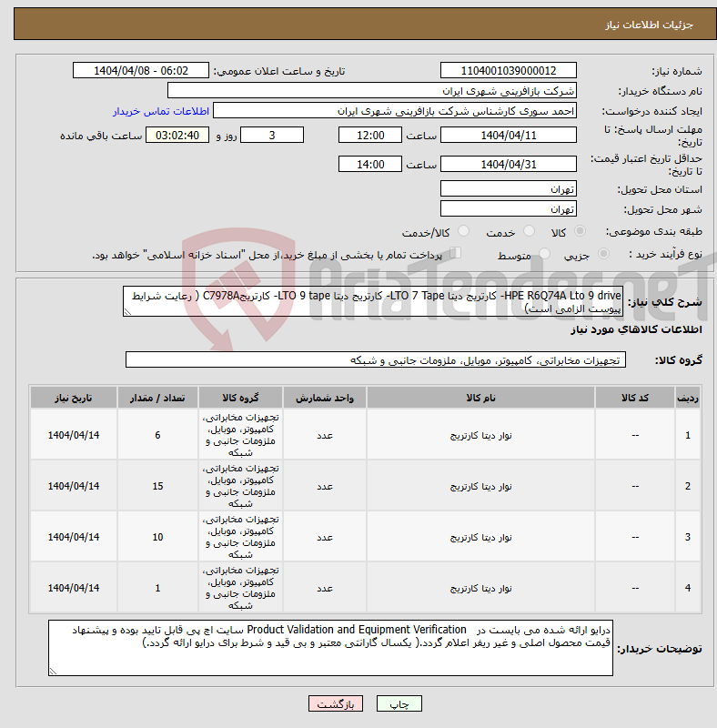Viewport: 717px width, 728px height.
Task: Click the product name in row 3
Action: 480,538
